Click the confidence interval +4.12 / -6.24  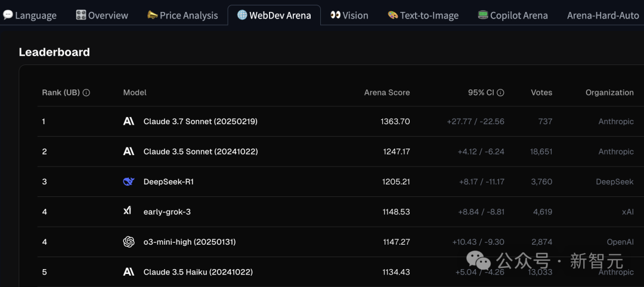click(x=481, y=152)
